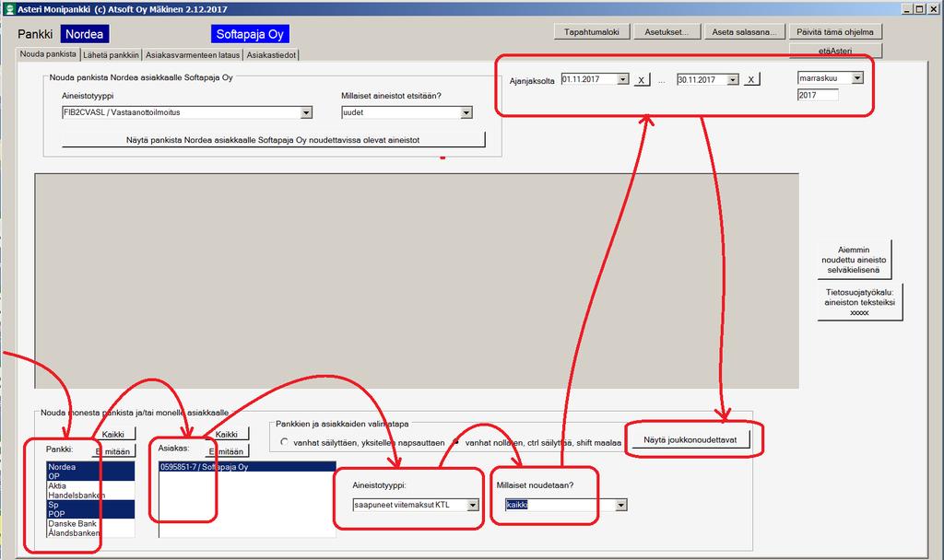The width and height of the screenshot is (944, 560).
Task: Open the Lähetä pankkiin tab
Action: (111, 54)
